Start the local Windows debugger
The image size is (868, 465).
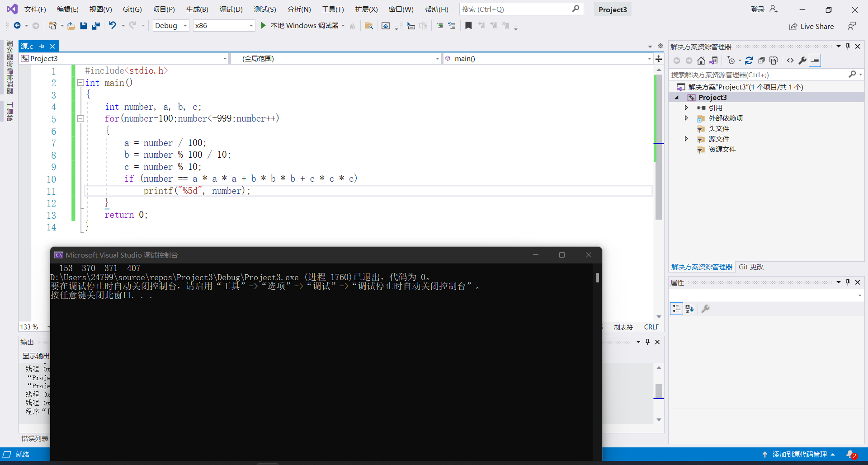(301, 26)
